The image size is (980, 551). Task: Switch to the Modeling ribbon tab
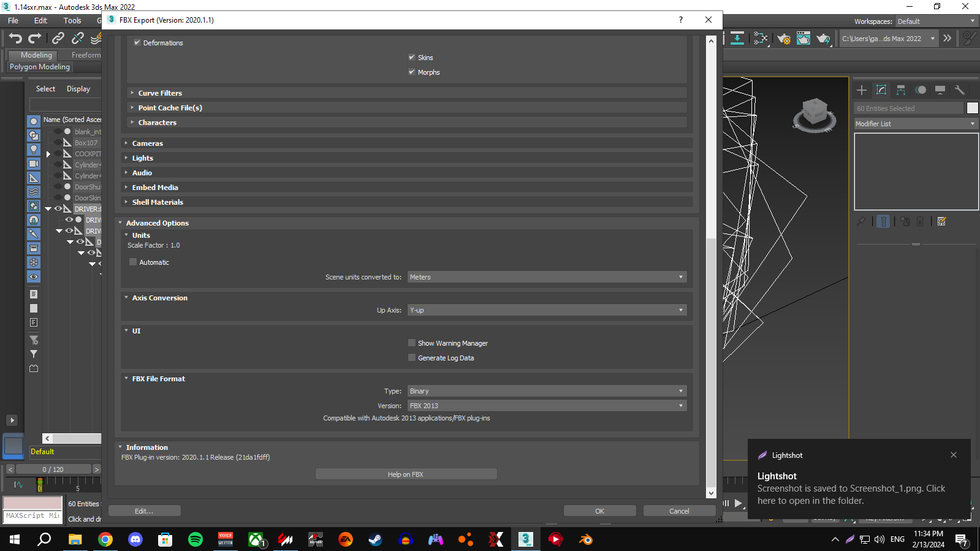pos(36,55)
